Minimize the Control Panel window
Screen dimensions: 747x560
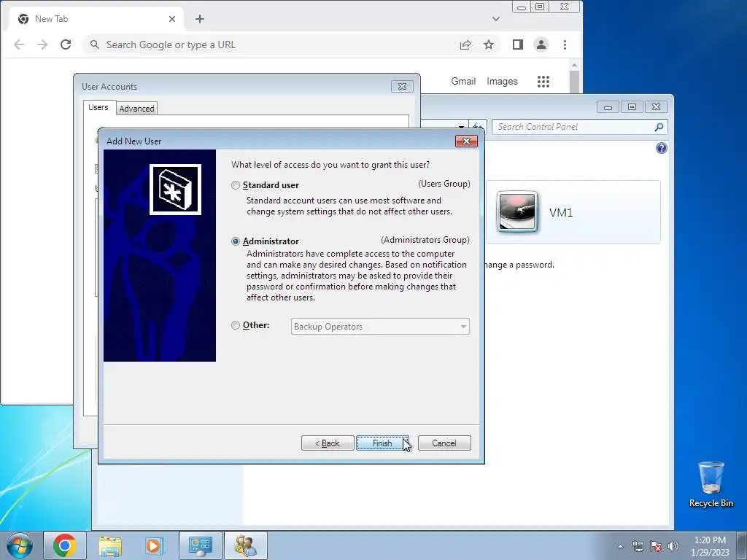pos(608,107)
